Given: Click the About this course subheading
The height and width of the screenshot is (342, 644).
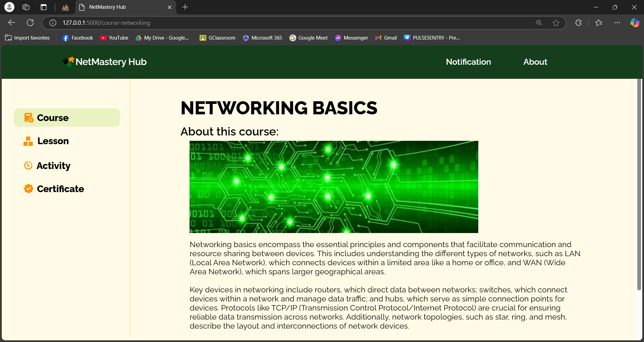Looking at the screenshot, I should tap(229, 131).
